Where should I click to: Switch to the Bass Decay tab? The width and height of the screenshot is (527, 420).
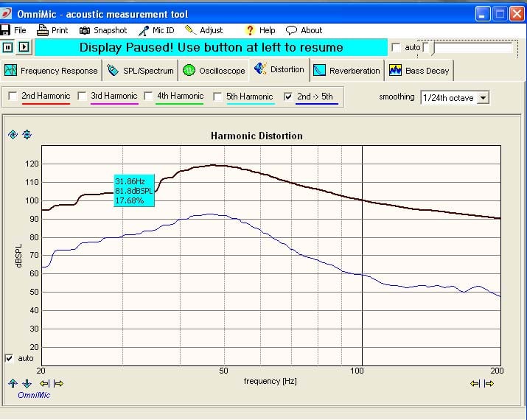(x=419, y=71)
